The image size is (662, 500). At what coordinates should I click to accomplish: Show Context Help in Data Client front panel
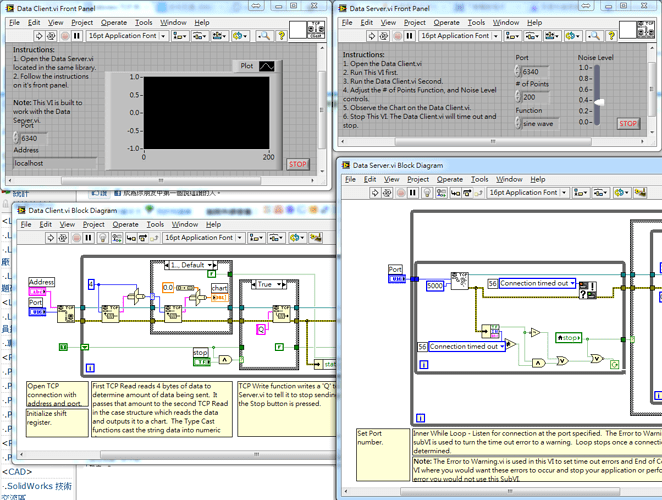point(281,36)
